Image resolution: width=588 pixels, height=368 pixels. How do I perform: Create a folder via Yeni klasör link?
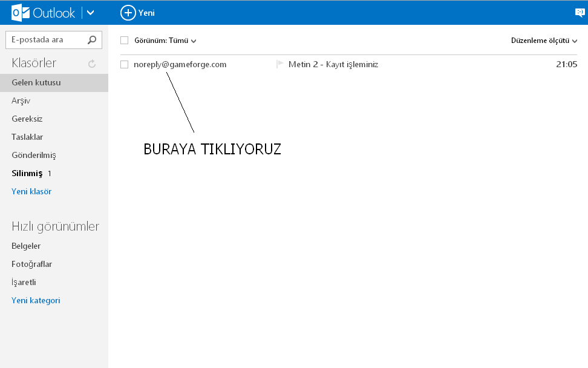pos(31,191)
